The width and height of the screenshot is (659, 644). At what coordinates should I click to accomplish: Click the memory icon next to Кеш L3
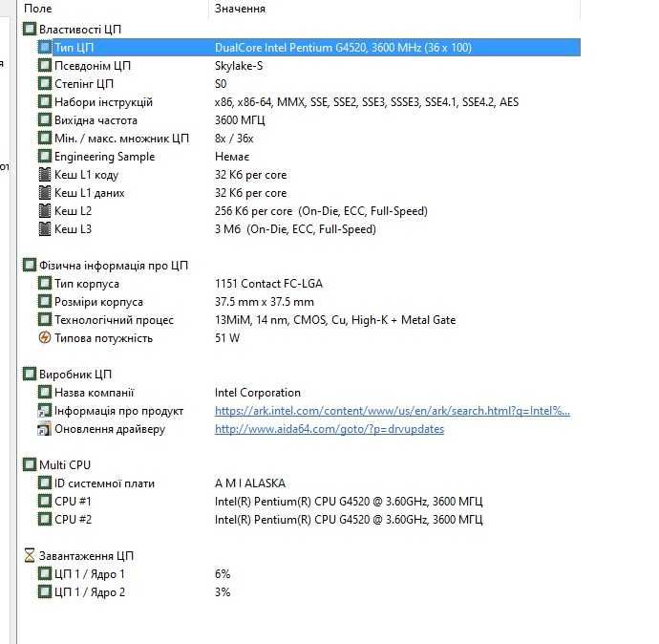click(x=45, y=228)
